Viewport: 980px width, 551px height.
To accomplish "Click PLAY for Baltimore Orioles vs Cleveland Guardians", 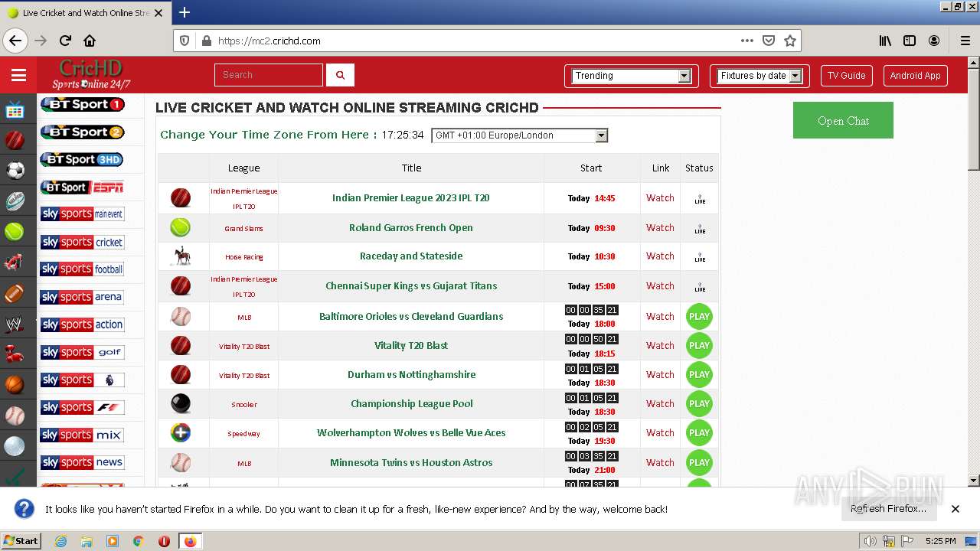I will pyautogui.click(x=699, y=316).
